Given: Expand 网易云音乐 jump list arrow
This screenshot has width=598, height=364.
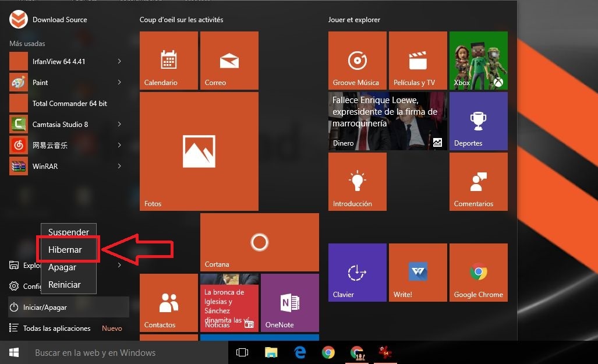Looking at the screenshot, I should tap(119, 145).
